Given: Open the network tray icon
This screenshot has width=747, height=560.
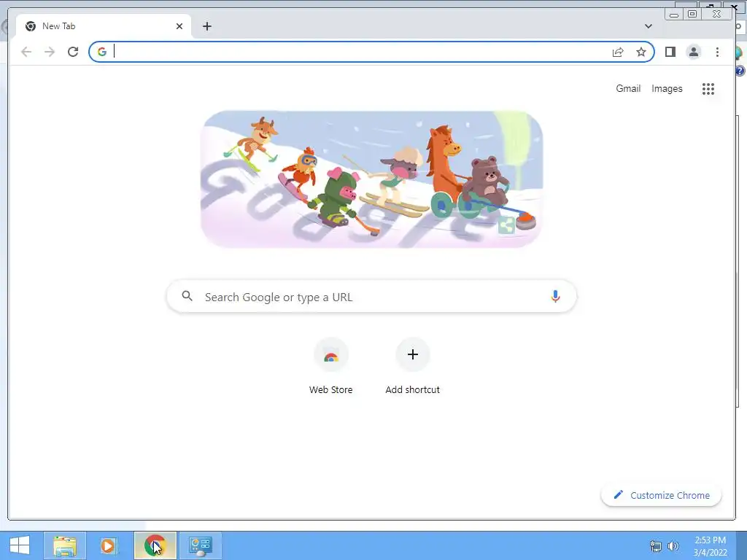Looking at the screenshot, I should (x=656, y=546).
